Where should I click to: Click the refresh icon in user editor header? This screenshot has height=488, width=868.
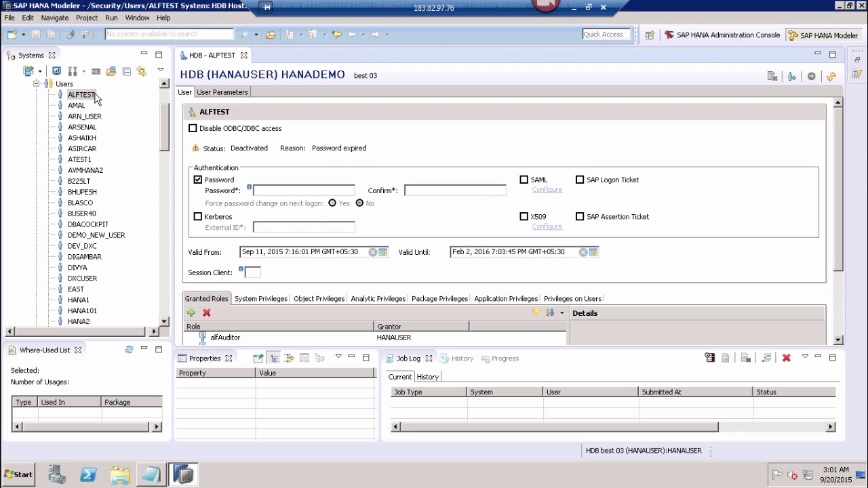(x=831, y=77)
